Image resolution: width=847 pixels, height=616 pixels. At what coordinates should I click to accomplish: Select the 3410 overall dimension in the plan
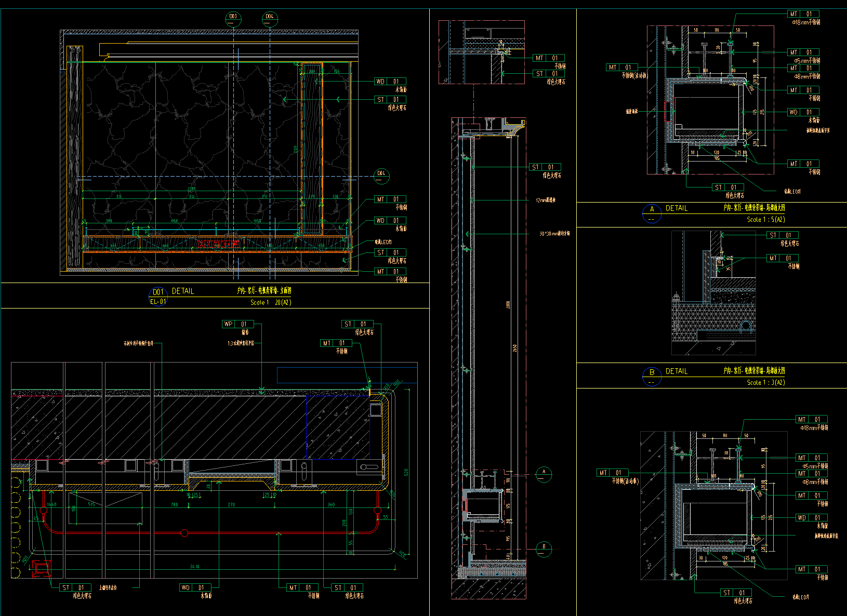click(194, 567)
